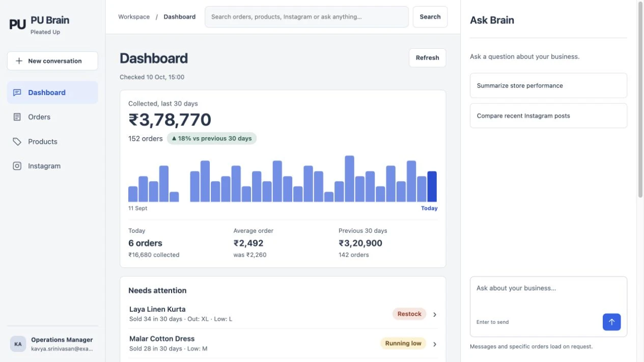The image size is (644, 362).
Task: Click the Ask Brain panel heading
Action: pyautogui.click(x=492, y=20)
